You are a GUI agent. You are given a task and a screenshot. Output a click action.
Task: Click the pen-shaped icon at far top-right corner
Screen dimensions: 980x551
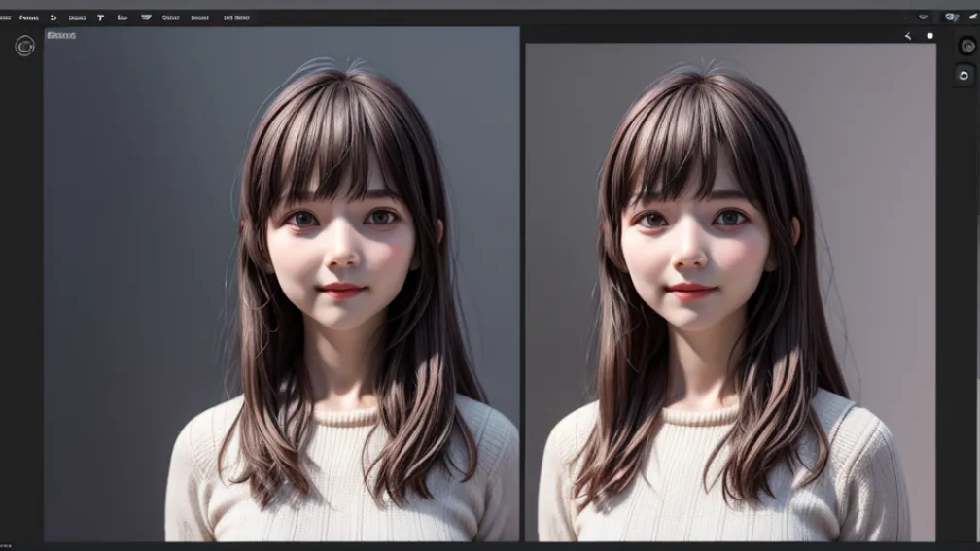[x=971, y=17]
